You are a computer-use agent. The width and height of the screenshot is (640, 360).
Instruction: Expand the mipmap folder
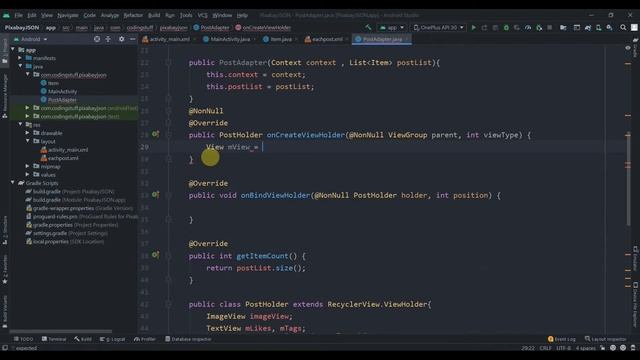click(27, 166)
